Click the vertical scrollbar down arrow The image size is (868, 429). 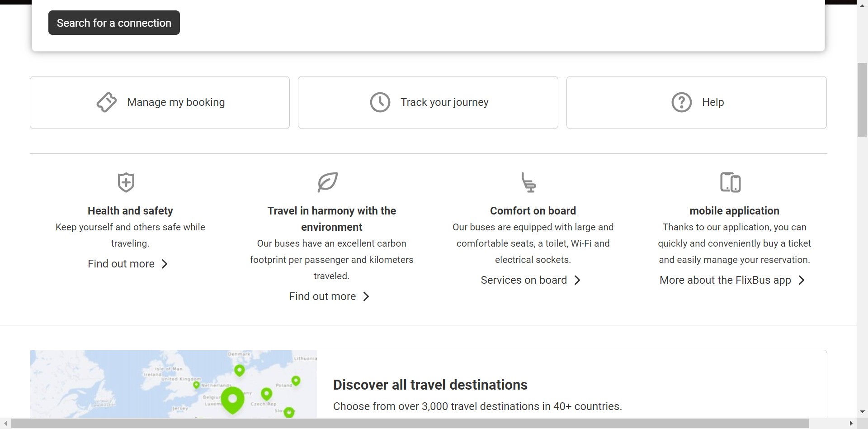click(x=862, y=412)
